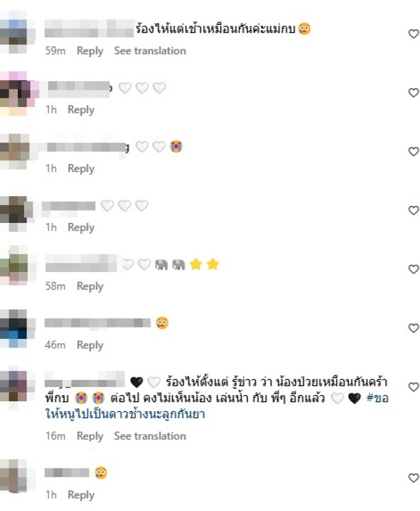Reply to the 46m comment

(x=90, y=345)
